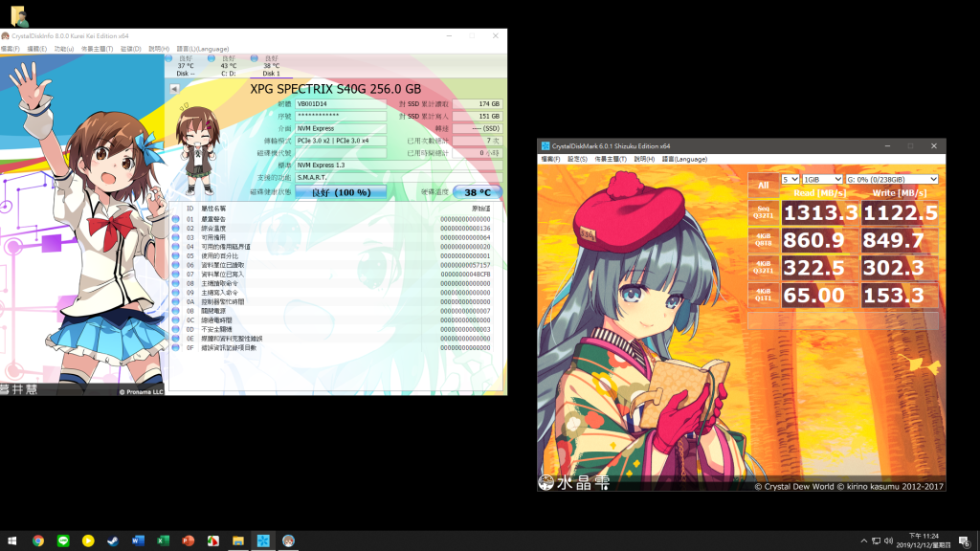Click status icon of attribute 09
The height and width of the screenshot is (551, 980).
(176, 293)
